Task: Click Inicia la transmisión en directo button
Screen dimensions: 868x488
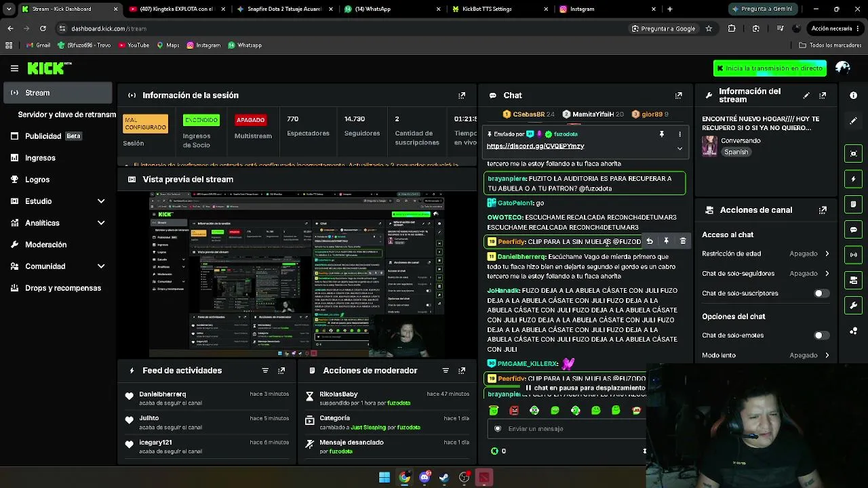Action: click(770, 68)
